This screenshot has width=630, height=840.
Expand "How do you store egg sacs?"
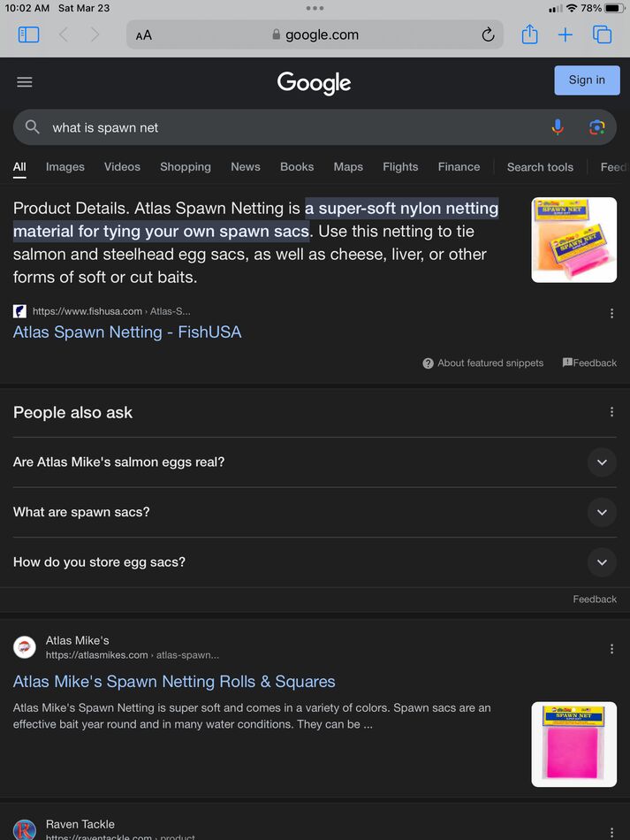point(602,562)
